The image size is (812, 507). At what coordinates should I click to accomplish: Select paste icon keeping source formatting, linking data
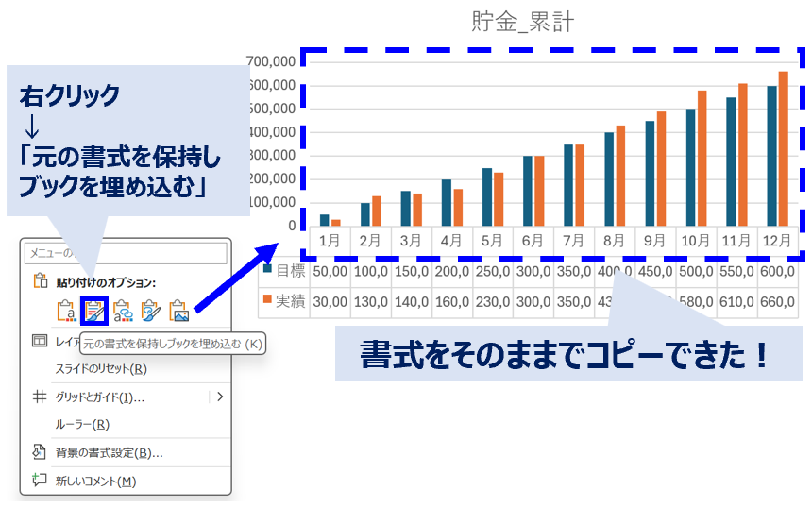(151, 311)
